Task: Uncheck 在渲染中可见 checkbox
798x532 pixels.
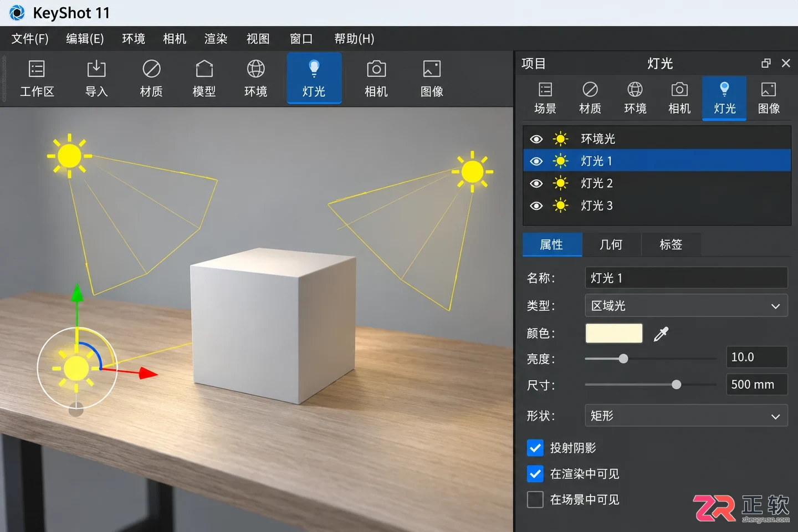Action: (535, 474)
